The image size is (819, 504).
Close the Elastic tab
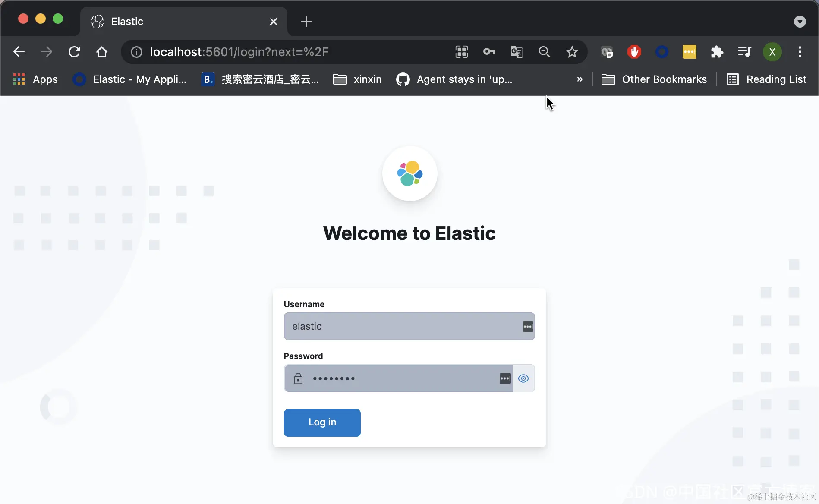click(274, 22)
